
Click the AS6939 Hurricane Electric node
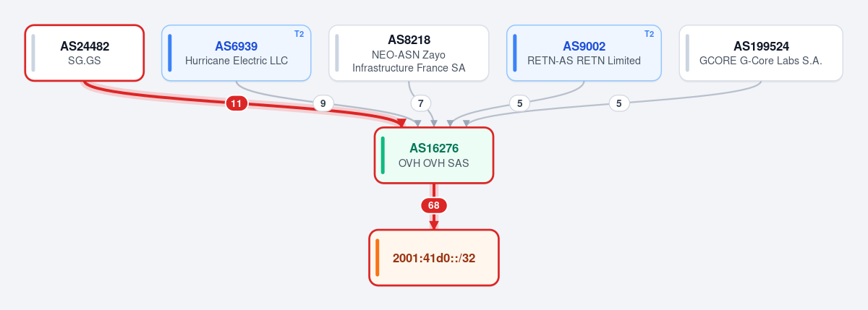coord(236,53)
